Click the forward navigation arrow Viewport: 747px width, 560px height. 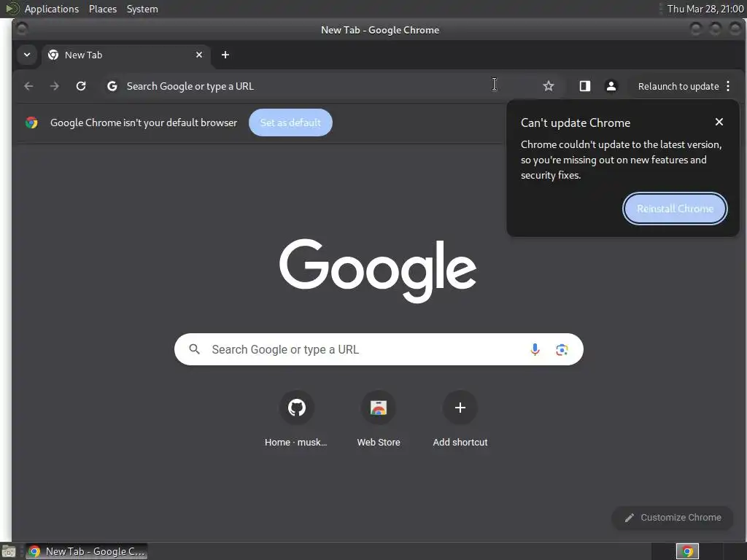point(55,86)
